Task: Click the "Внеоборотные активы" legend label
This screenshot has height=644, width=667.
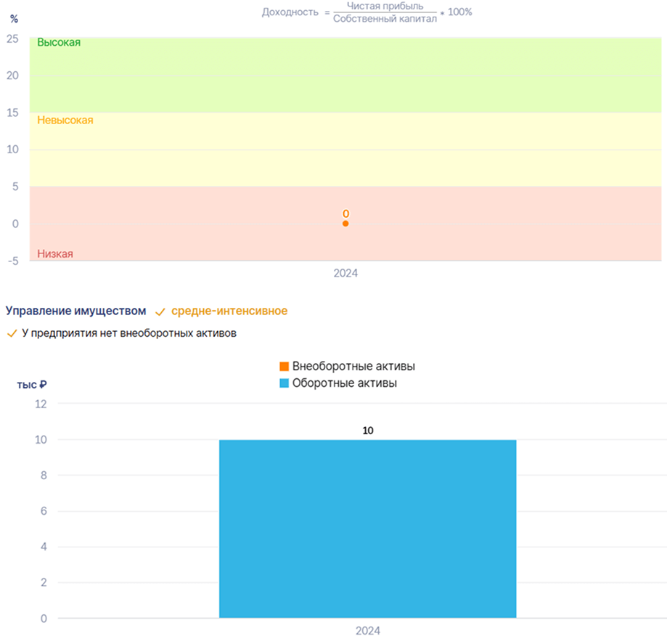Action: tap(353, 367)
